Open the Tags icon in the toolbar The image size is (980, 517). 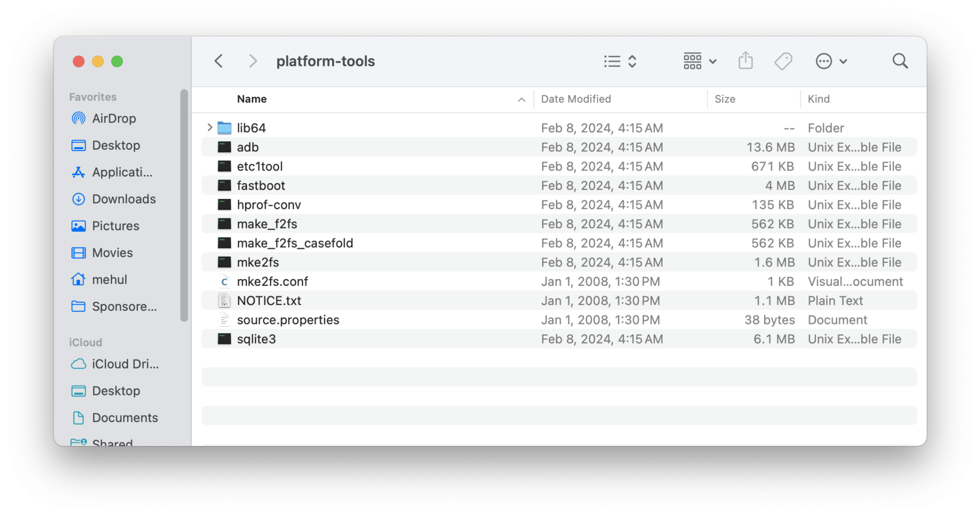(x=783, y=61)
